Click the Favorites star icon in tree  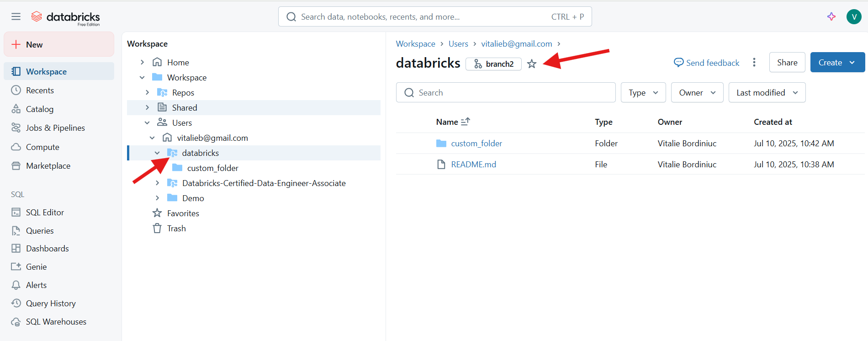coord(157,213)
